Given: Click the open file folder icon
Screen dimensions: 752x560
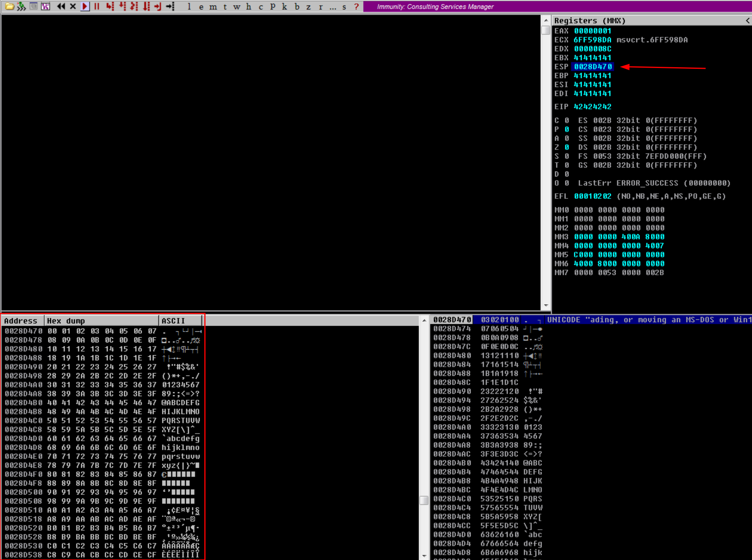Looking at the screenshot, I should click(9, 6).
